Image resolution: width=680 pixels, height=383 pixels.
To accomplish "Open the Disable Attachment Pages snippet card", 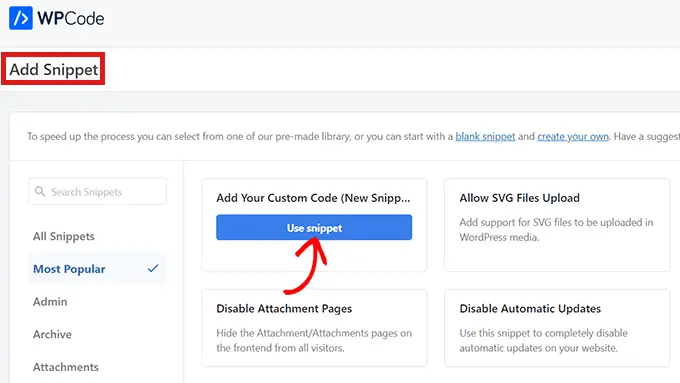I will [x=314, y=328].
